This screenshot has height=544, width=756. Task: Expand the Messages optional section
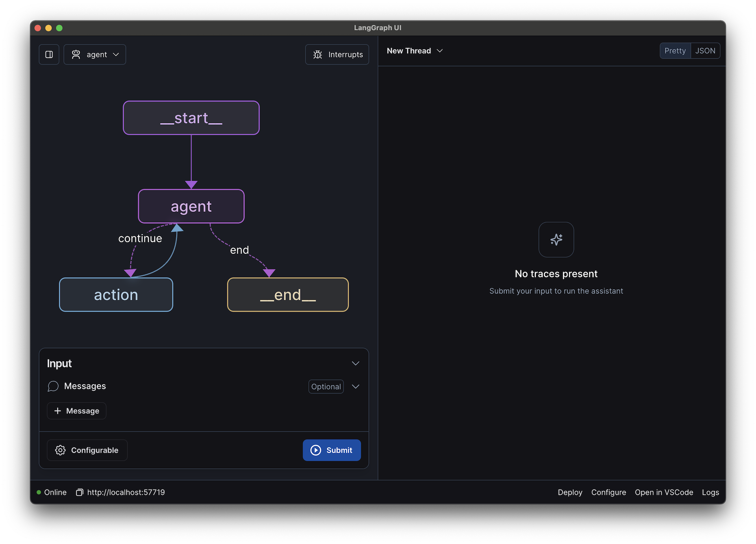[x=356, y=386]
